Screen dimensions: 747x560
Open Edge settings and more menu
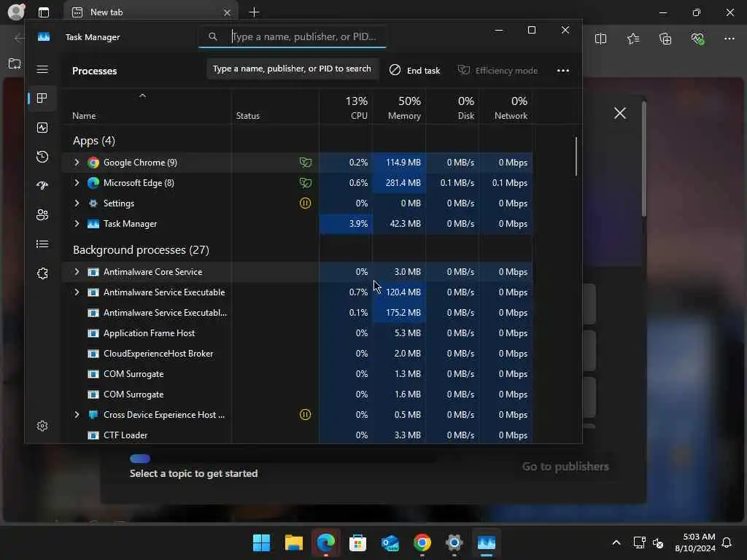(x=729, y=39)
